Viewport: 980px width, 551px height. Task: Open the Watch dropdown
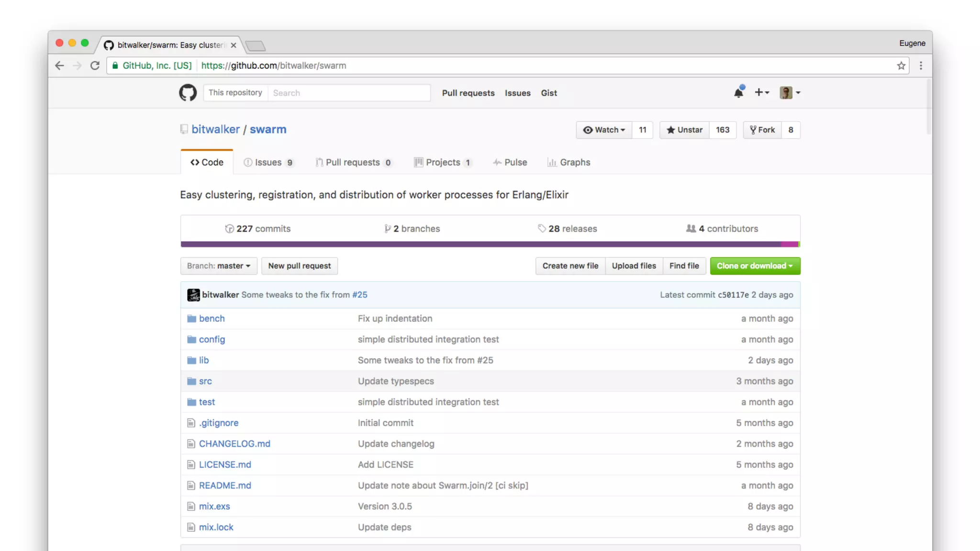[x=604, y=130]
